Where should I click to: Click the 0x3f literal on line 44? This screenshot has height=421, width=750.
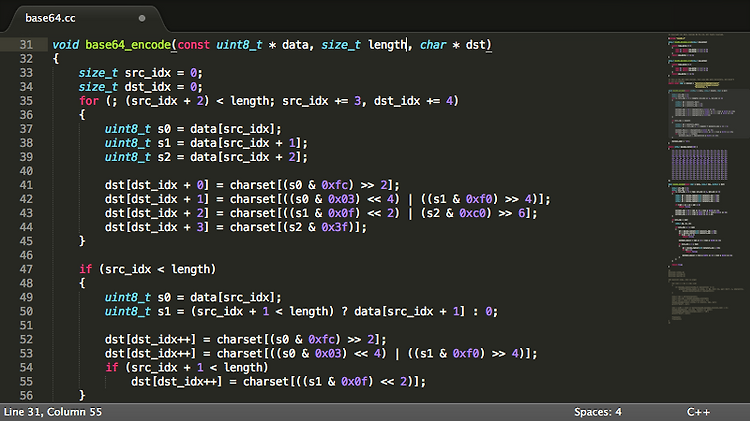(334, 227)
